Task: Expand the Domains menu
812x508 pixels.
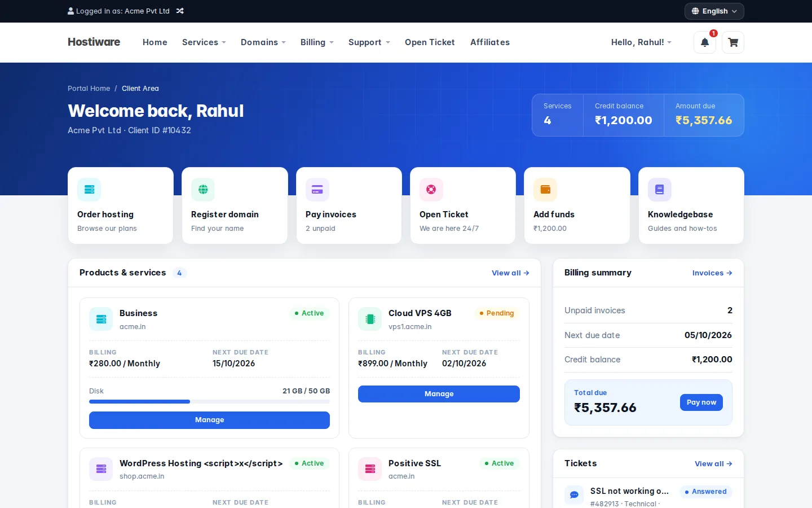Action: (x=263, y=42)
